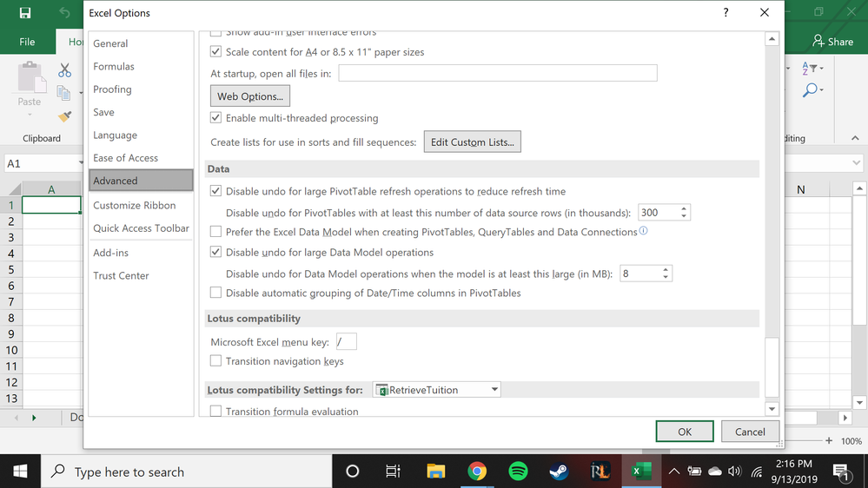Collapse the Excel ribbon with chevron
Image resolution: width=868 pixels, height=488 pixels.
coord(855,138)
